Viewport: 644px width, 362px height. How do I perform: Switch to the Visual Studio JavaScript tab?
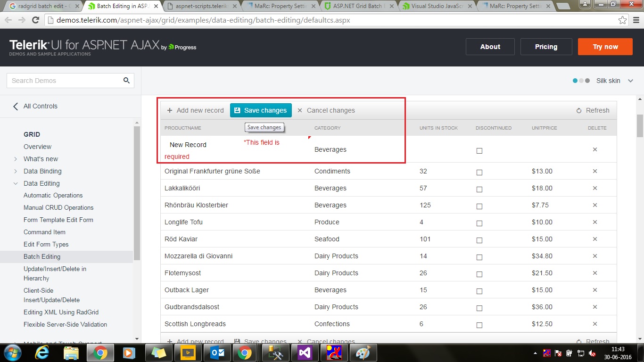pyautogui.click(x=438, y=6)
